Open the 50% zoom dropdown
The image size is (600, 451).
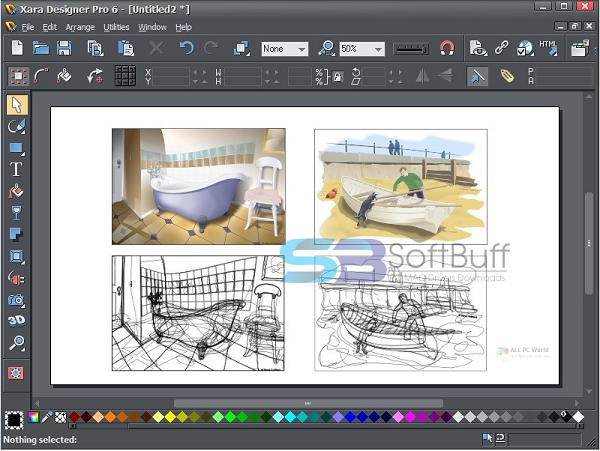362,49
